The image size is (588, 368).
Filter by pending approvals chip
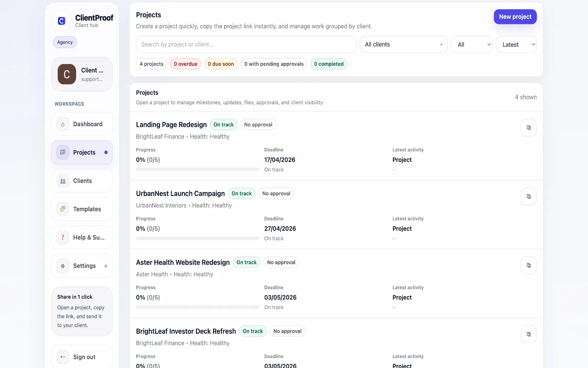(274, 64)
